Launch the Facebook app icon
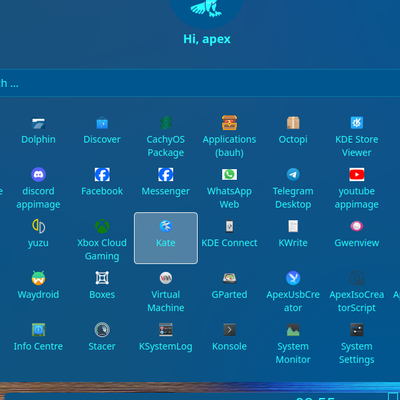Image resolution: width=400 pixels, height=400 pixels. click(x=102, y=175)
